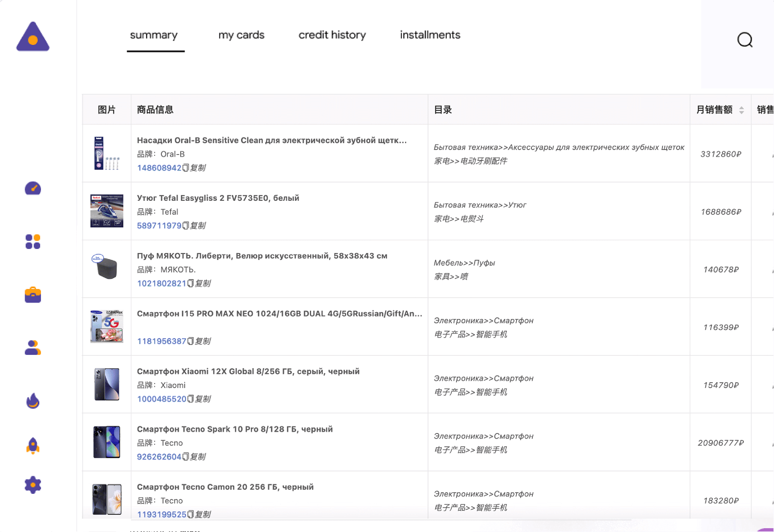774x532 pixels.
Task: Sort by 月销售额 column arrows
Action: pyautogui.click(x=741, y=110)
